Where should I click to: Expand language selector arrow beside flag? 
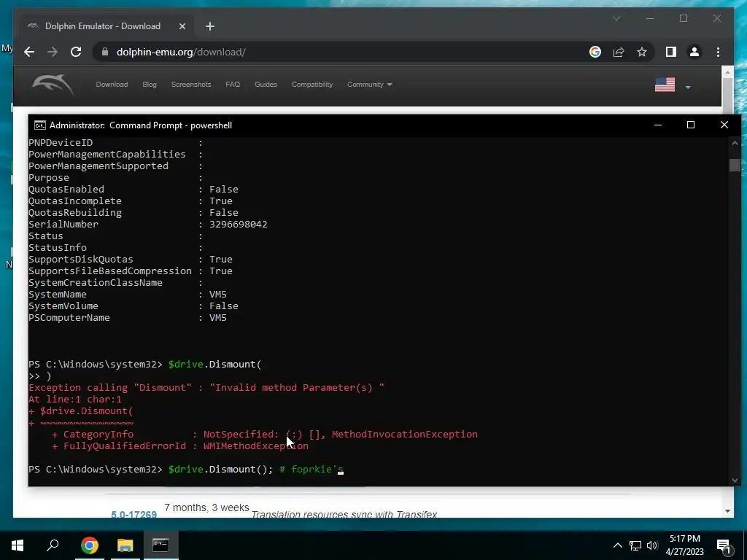coord(687,87)
